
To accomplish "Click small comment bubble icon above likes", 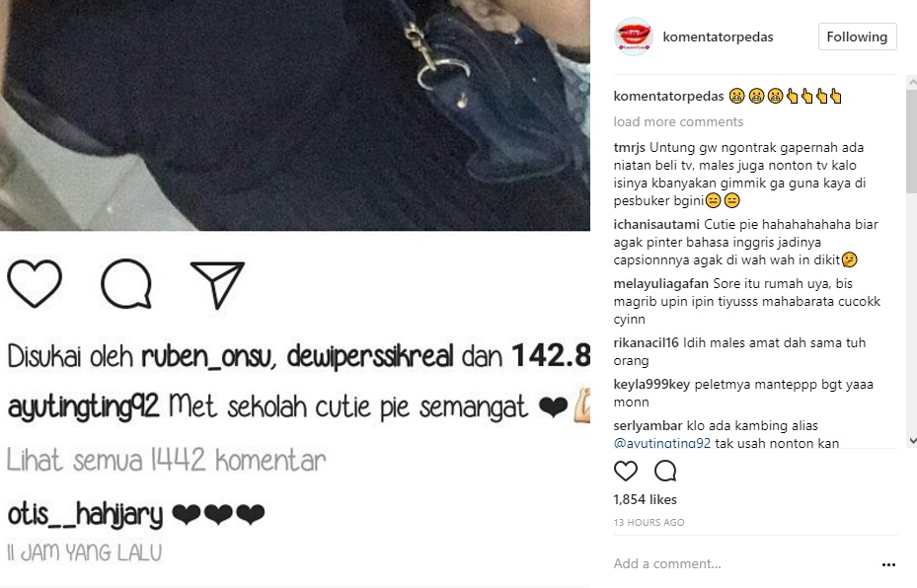I will point(665,472).
